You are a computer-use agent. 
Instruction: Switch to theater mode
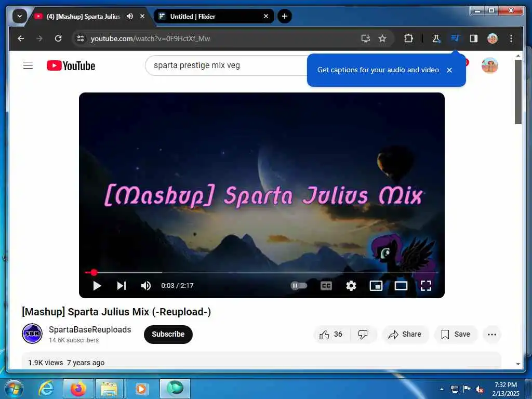coord(401,286)
